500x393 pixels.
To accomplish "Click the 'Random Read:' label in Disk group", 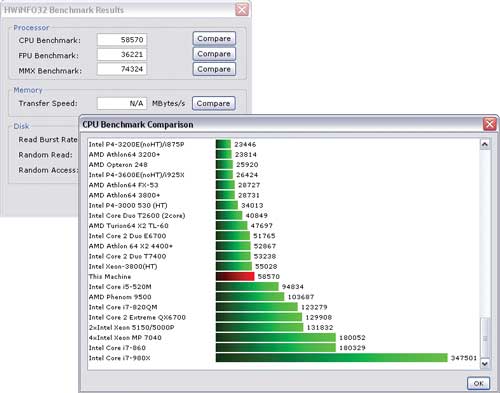I will coord(45,155).
